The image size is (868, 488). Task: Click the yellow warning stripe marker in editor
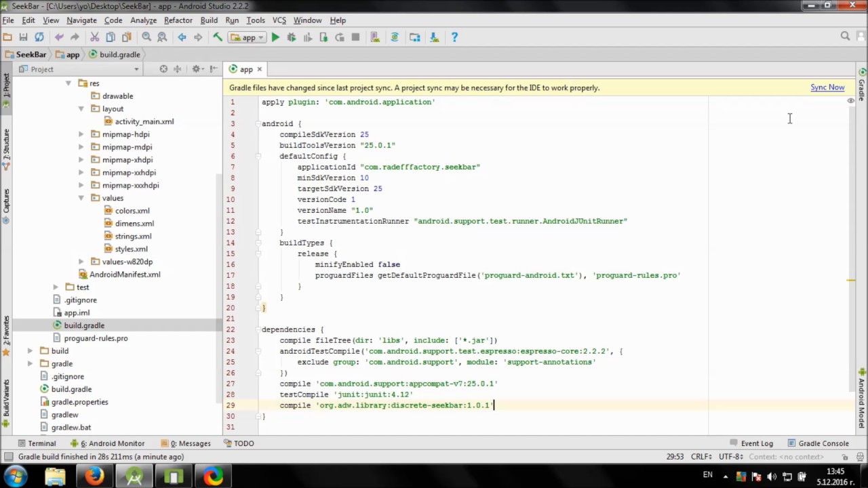click(x=850, y=280)
